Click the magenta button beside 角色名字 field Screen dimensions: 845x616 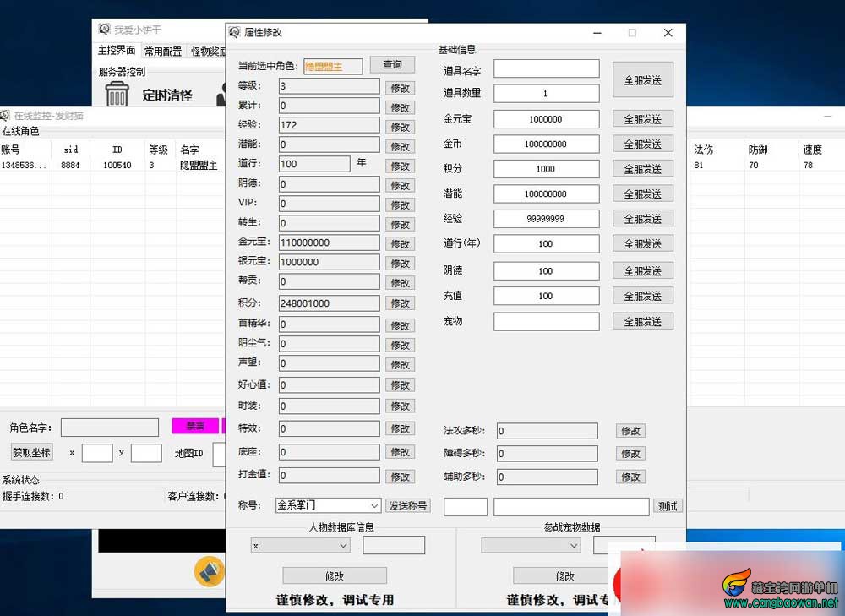(195, 426)
